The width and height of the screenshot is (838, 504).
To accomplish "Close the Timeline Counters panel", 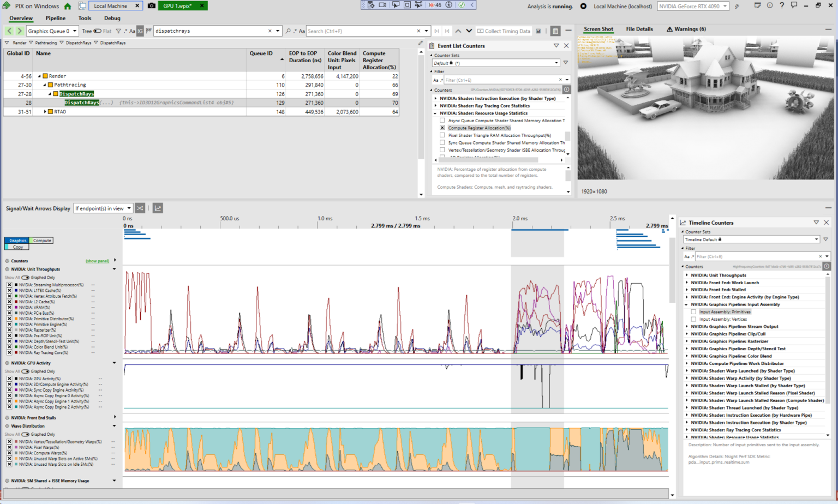I will click(x=826, y=223).
